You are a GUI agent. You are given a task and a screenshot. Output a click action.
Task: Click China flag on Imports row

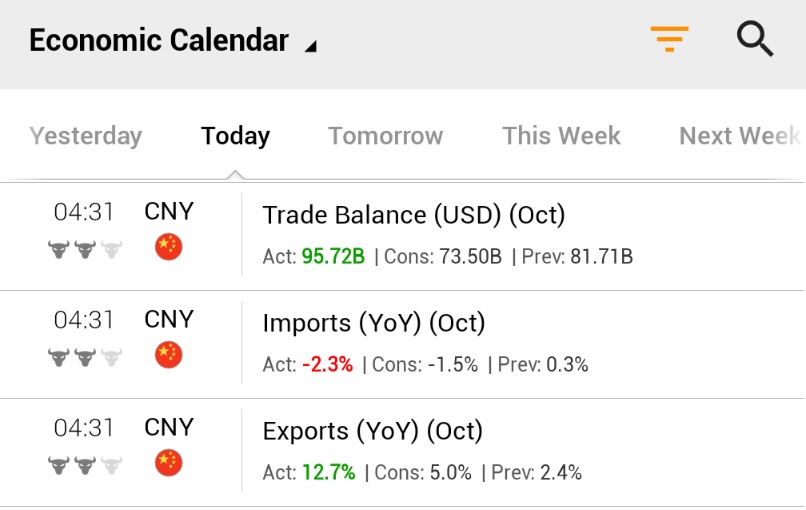coord(169,355)
